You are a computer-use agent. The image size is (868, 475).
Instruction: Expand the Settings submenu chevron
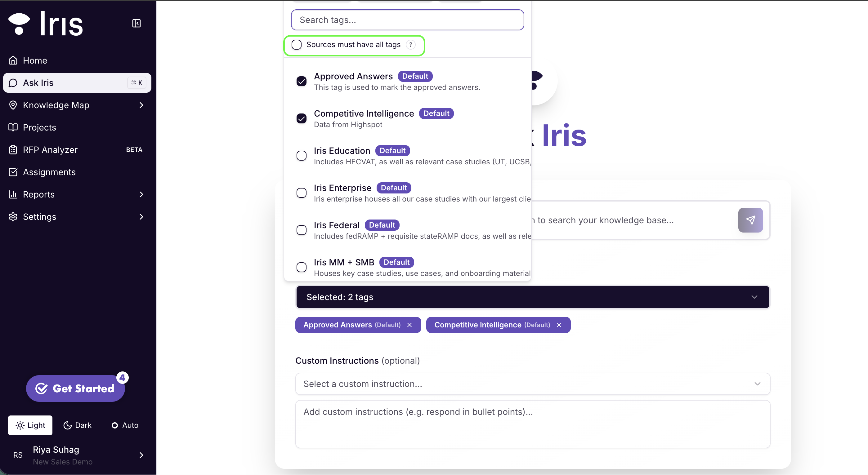click(141, 217)
